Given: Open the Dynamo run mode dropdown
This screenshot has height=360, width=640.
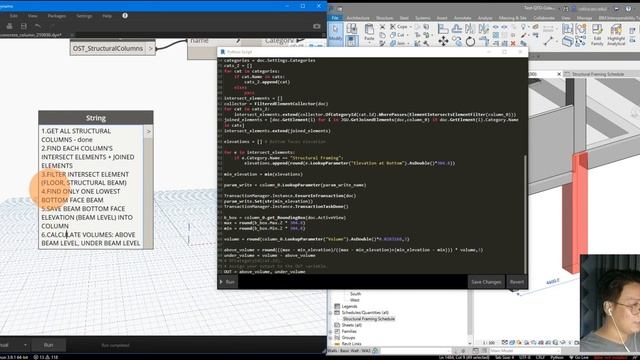Looking at the screenshot, I should (x=25, y=345).
